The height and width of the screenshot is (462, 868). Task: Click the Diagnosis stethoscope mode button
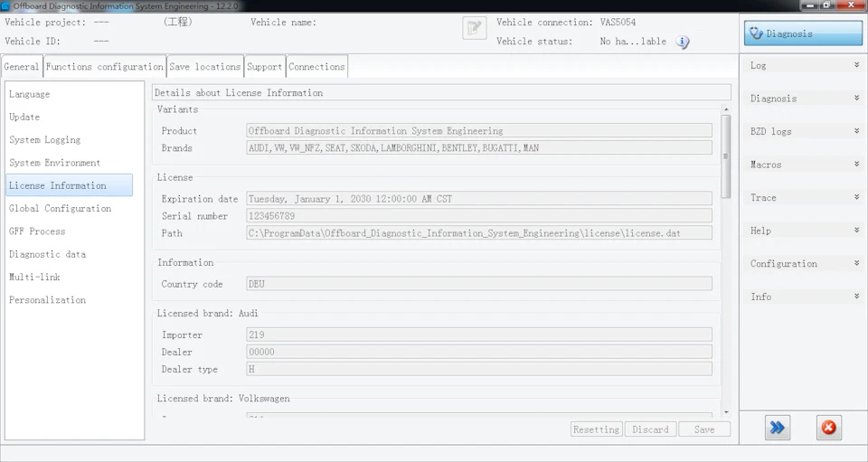(x=803, y=33)
